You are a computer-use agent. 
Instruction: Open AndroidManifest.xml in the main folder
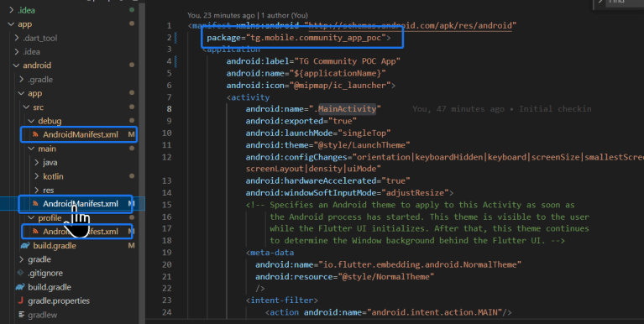pyautogui.click(x=81, y=204)
